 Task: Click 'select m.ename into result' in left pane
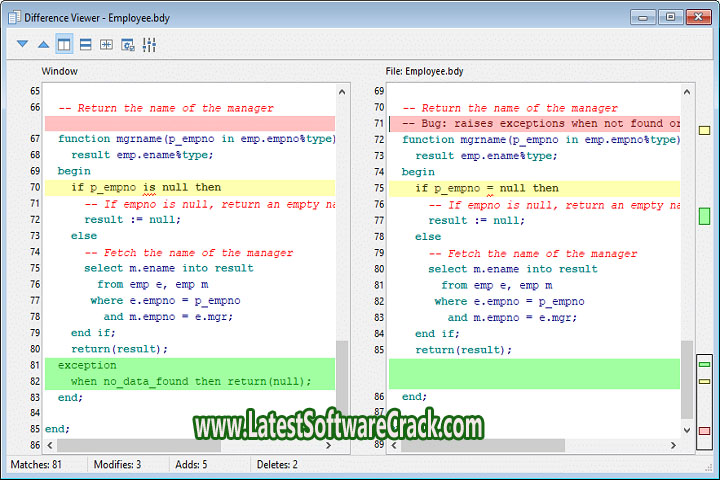tap(169, 268)
